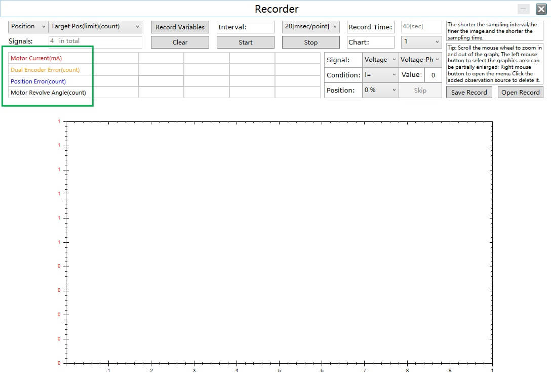Open a saved record file

(520, 93)
